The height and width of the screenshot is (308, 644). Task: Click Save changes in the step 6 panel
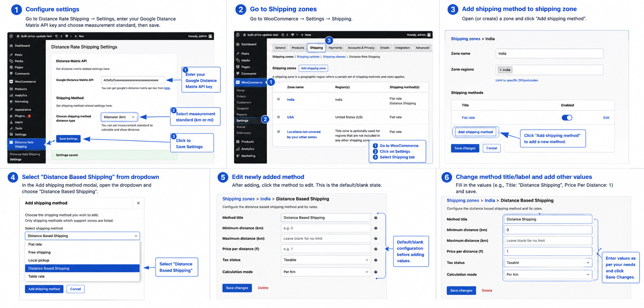pyautogui.click(x=461, y=291)
